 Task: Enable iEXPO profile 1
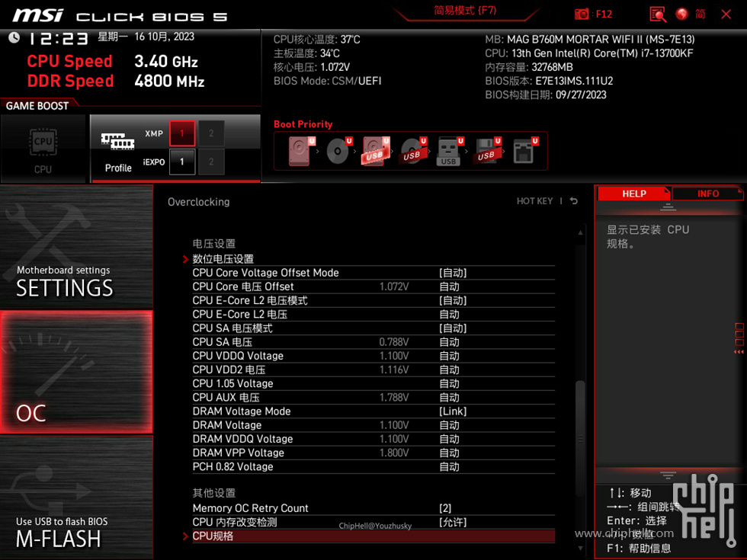pos(182,162)
